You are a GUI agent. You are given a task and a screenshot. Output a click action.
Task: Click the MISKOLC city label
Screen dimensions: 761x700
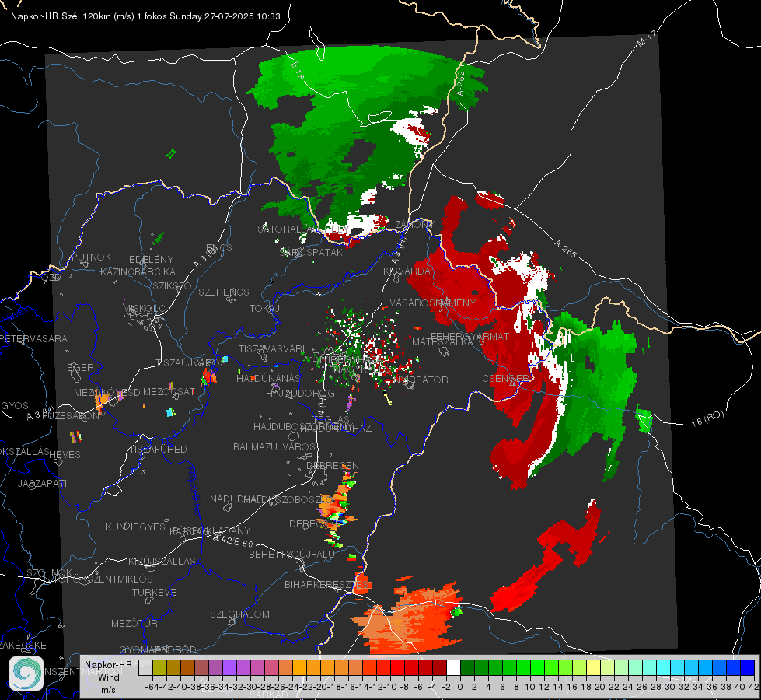[x=144, y=309]
